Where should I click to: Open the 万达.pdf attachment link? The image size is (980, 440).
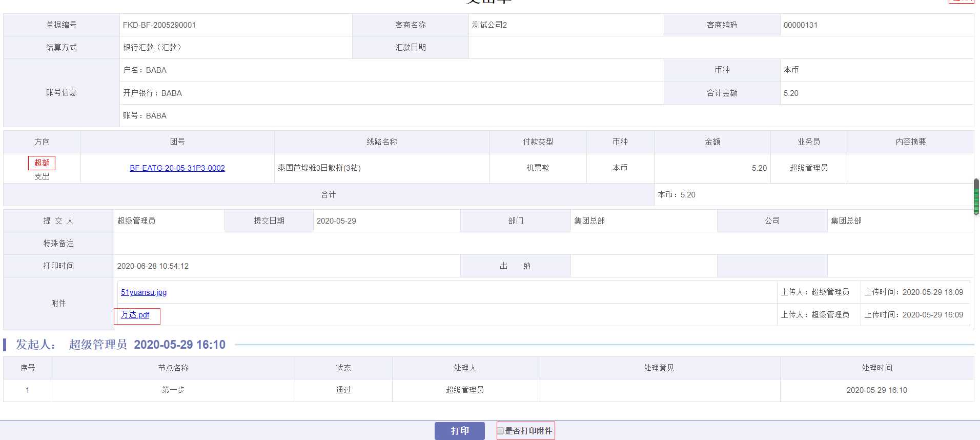tap(135, 315)
